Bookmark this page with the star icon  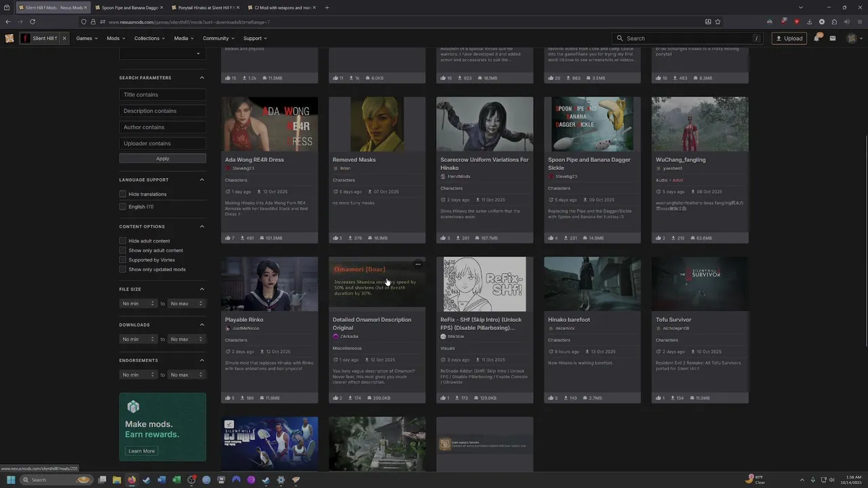pyautogui.click(x=717, y=22)
